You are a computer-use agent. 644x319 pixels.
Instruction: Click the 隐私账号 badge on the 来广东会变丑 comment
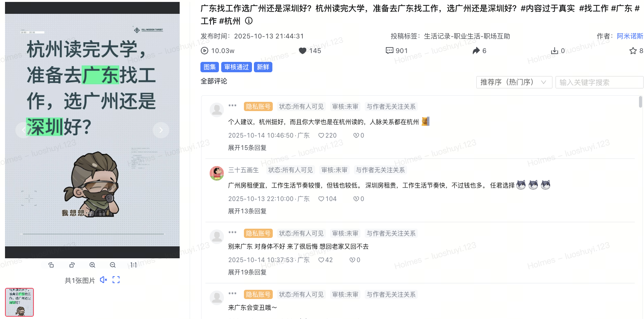point(258,294)
